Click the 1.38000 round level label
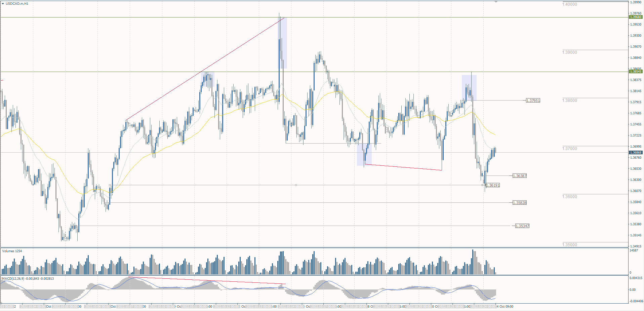 pyautogui.click(x=570, y=101)
